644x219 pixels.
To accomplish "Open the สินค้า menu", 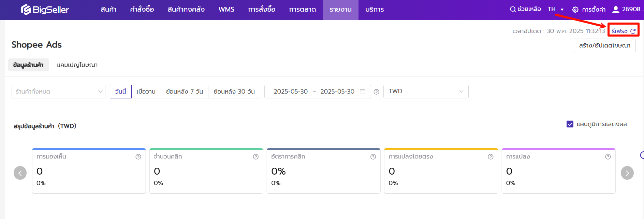I will 108,10.
